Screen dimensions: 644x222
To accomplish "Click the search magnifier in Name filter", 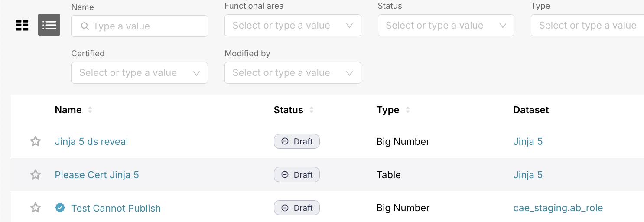I will point(85,26).
